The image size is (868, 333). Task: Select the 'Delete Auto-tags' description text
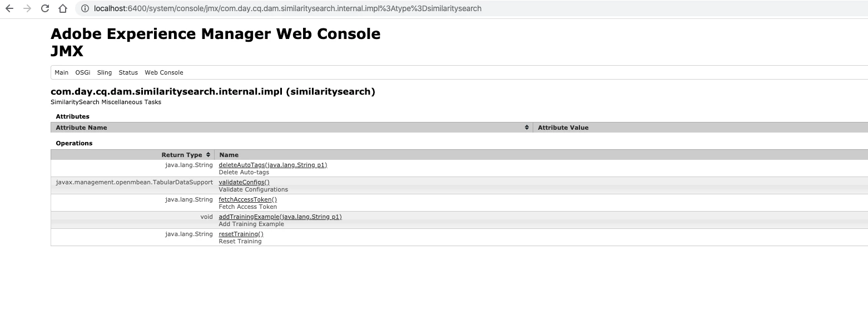[244, 172]
